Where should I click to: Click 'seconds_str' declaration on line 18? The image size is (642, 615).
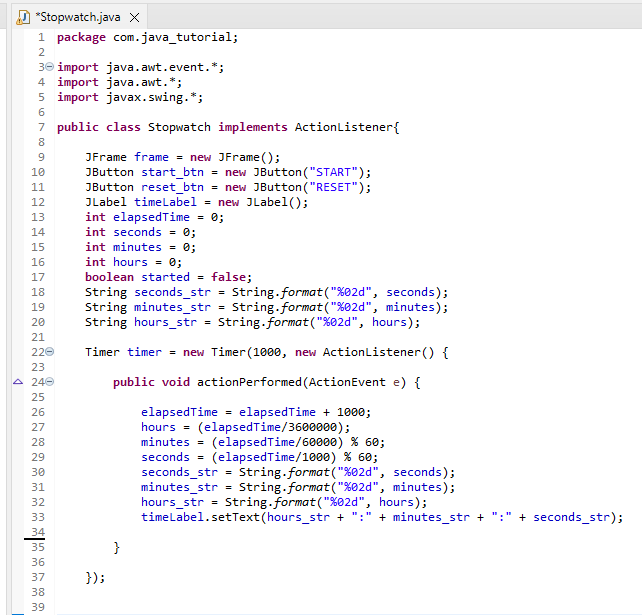[x=172, y=292]
